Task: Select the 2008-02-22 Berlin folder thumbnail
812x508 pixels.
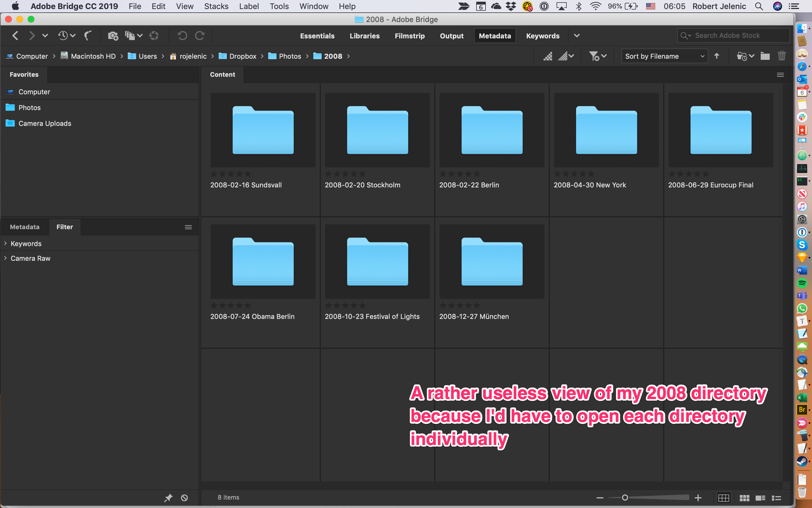Action: tap(492, 130)
